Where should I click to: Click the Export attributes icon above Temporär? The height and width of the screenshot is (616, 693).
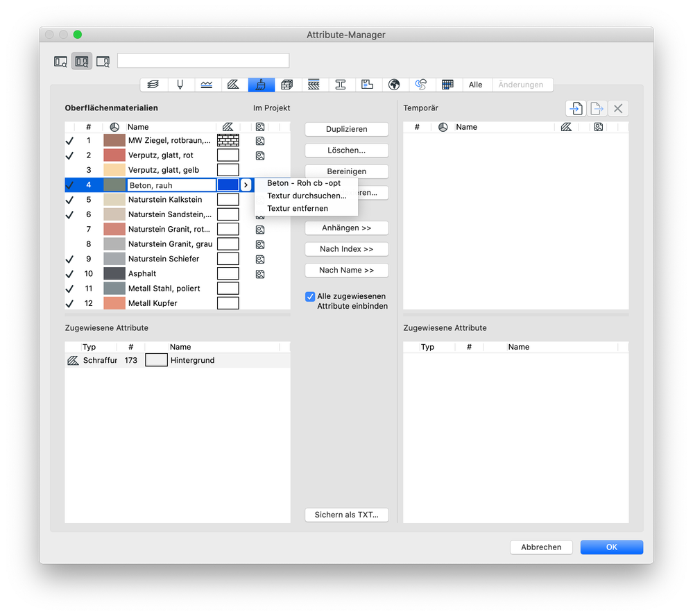pyautogui.click(x=597, y=108)
